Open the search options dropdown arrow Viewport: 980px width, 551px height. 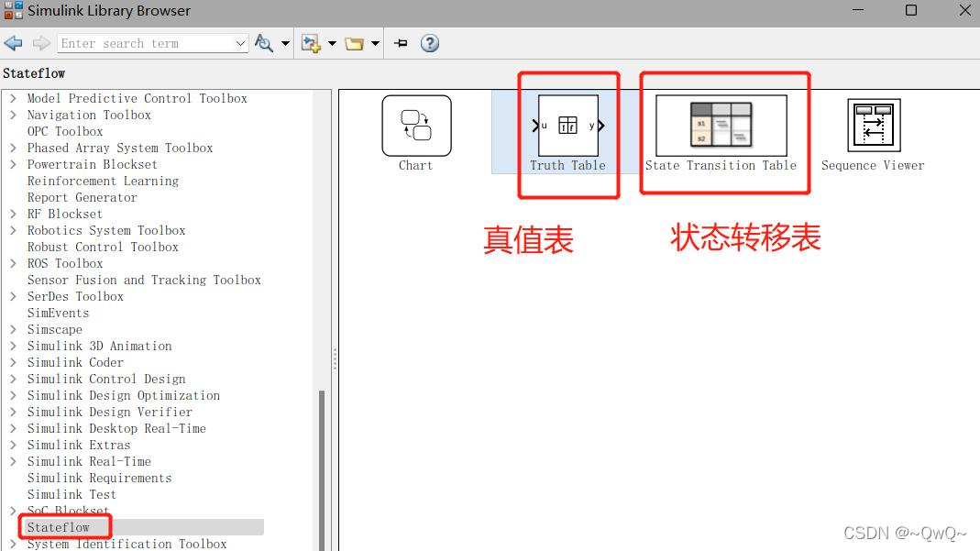click(x=285, y=43)
